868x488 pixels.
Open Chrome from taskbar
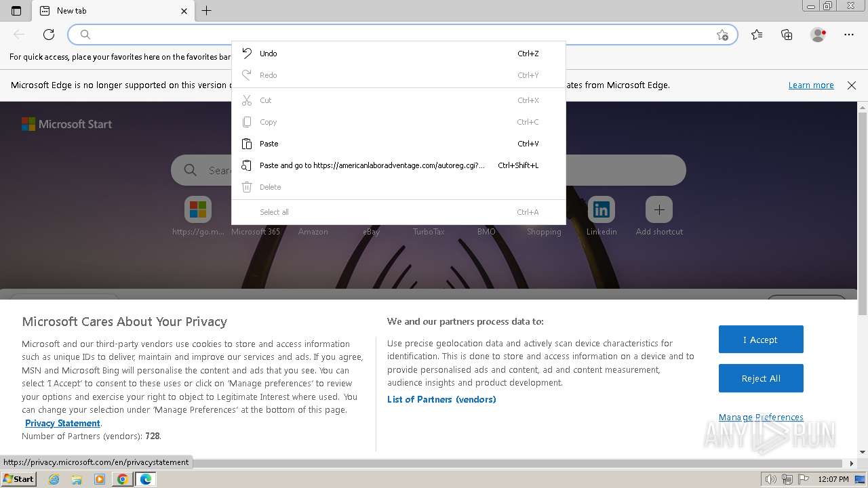pyautogui.click(x=123, y=479)
